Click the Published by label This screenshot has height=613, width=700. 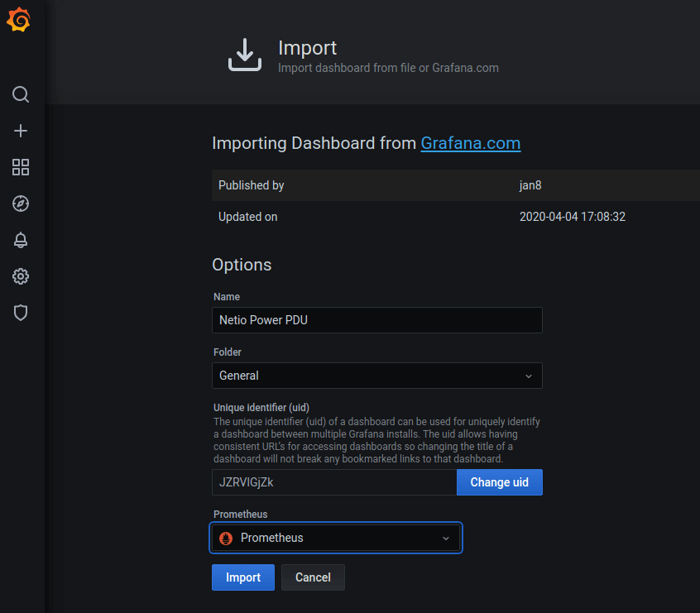click(252, 185)
